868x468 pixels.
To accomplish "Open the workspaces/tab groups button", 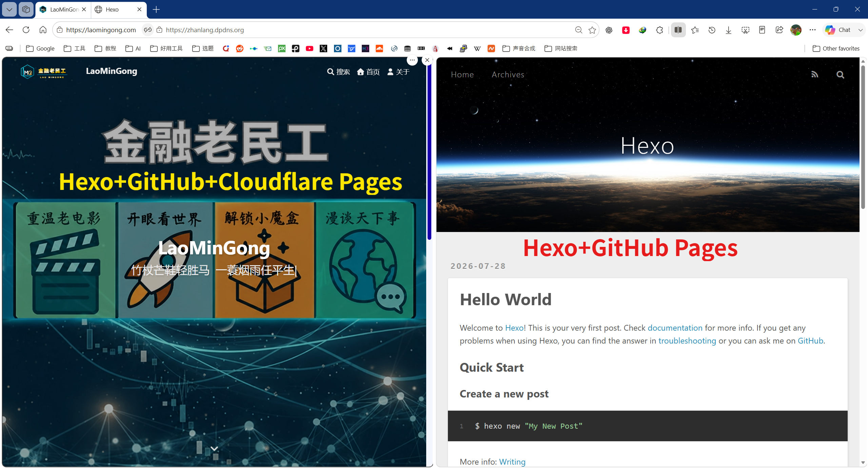I will tap(26, 9).
